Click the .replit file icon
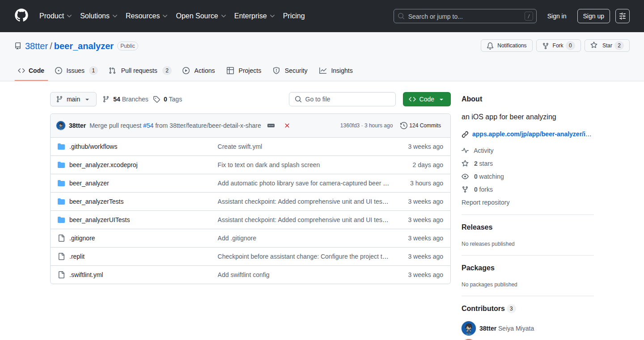 pyautogui.click(x=61, y=256)
